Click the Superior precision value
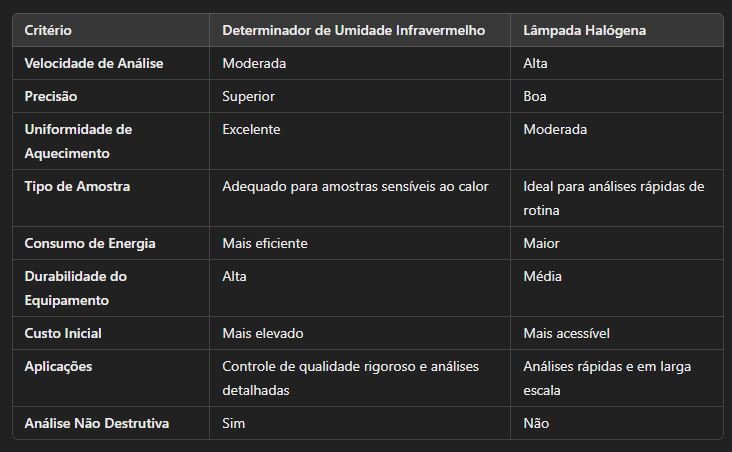732x452 pixels. point(248,97)
